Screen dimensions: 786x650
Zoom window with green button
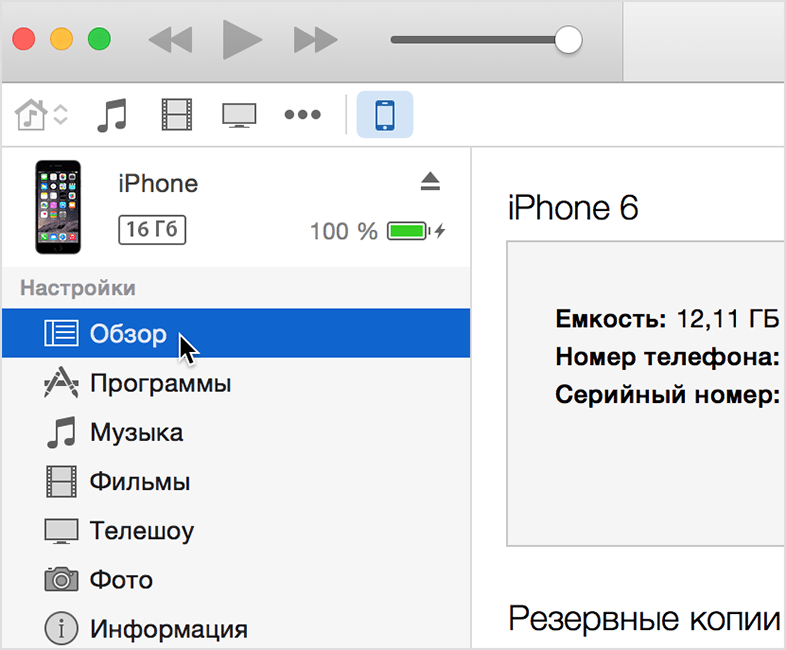tap(99, 39)
